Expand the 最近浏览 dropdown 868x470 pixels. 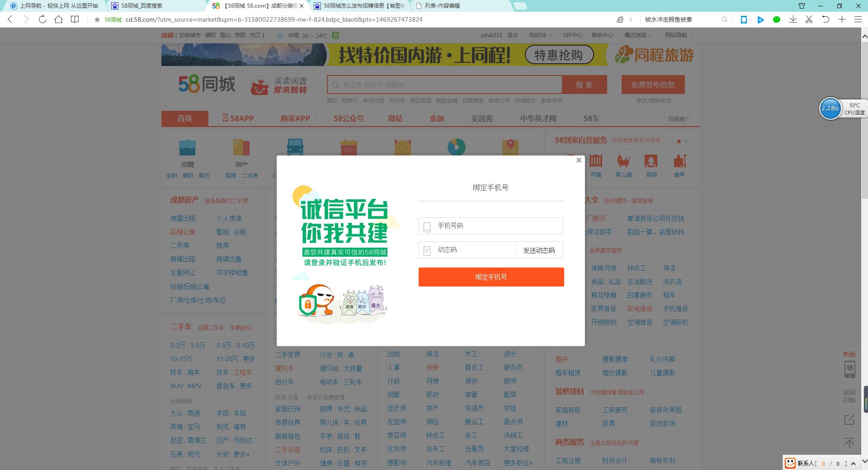pos(638,35)
